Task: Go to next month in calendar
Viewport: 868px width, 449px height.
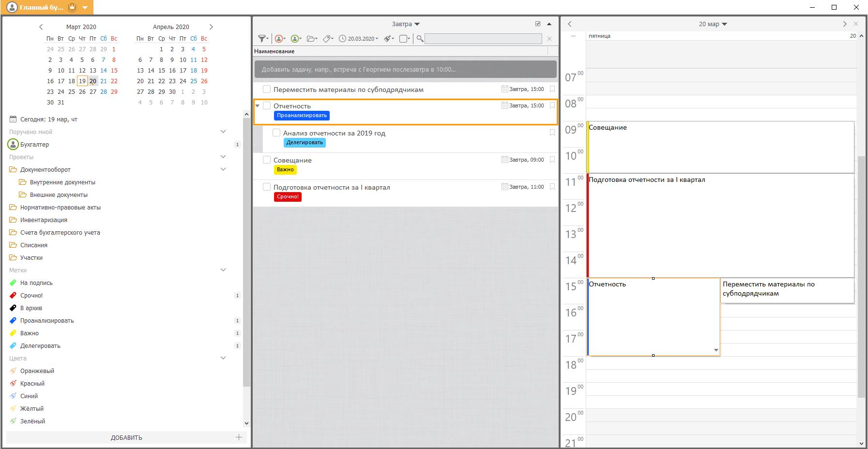Action: (x=211, y=27)
